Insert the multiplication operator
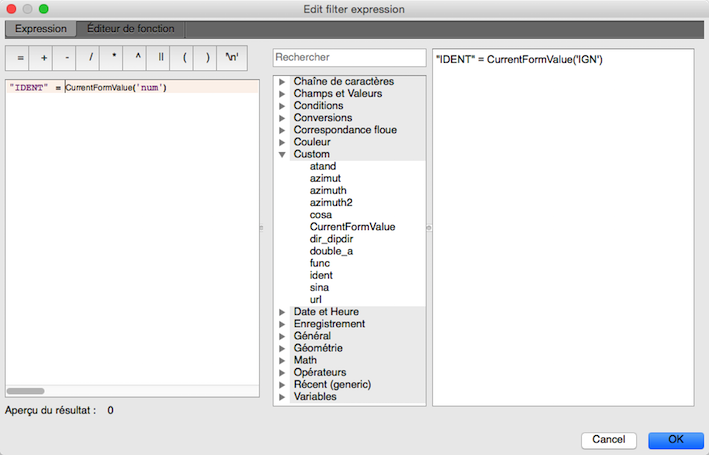This screenshot has width=709, height=455. 115,57
